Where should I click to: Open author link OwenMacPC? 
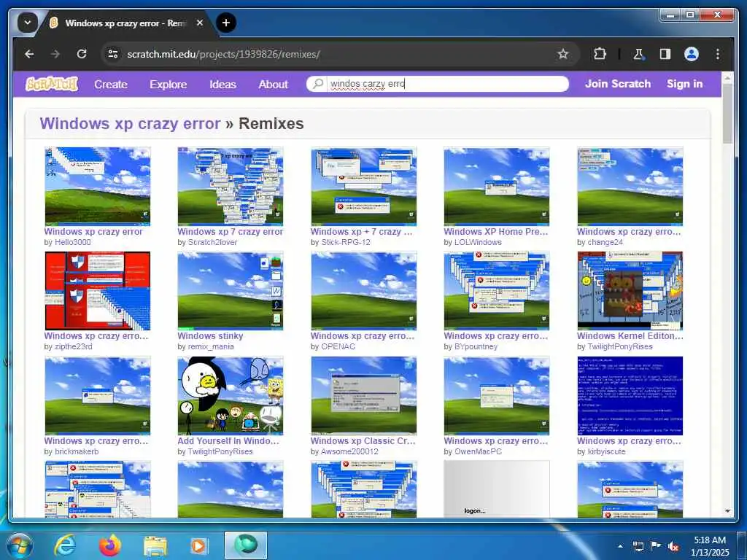(478, 451)
